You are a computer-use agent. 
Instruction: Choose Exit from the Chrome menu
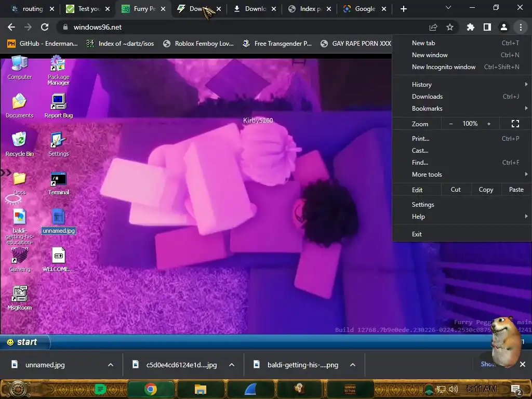pyautogui.click(x=462, y=234)
